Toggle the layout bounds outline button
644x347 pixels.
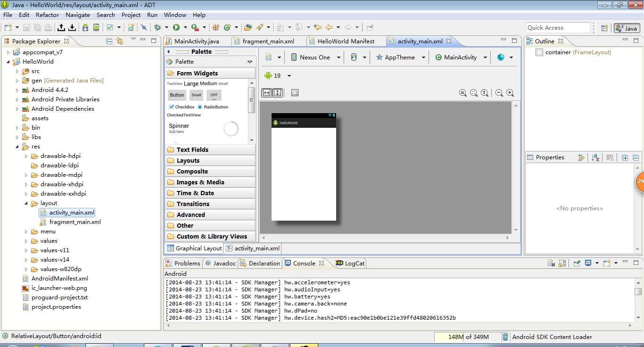click(x=295, y=93)
